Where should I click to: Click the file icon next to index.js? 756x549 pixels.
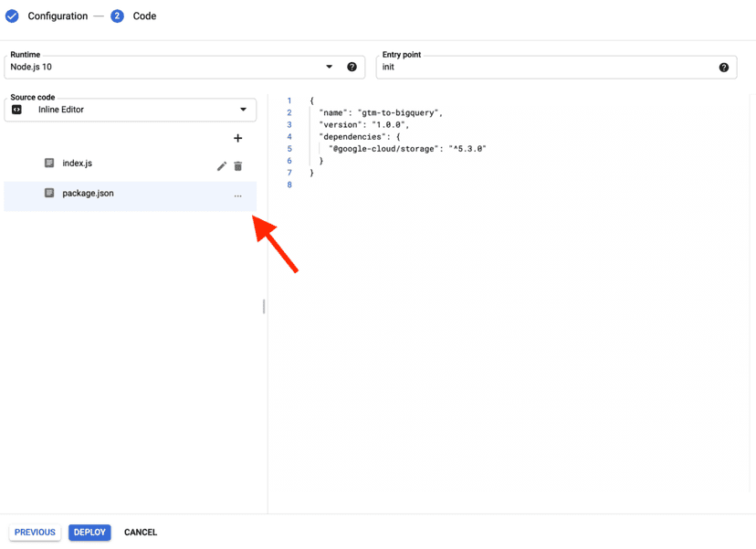click(x=49, y=164)
